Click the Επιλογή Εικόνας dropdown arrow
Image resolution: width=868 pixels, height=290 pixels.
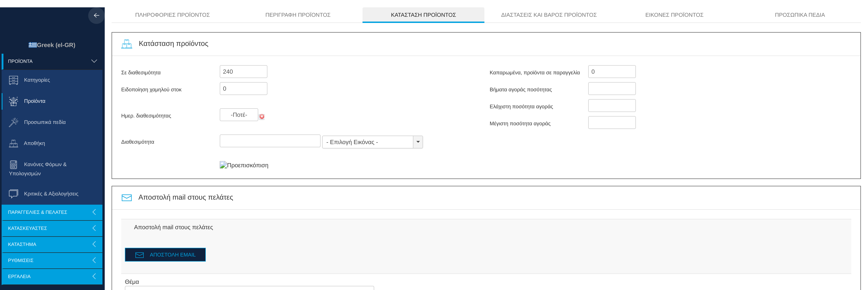[x=418, y=142]
